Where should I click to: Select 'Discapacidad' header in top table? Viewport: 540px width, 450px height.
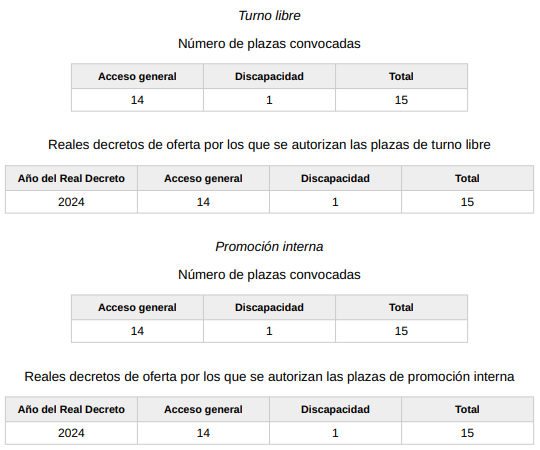pos(269,76)
